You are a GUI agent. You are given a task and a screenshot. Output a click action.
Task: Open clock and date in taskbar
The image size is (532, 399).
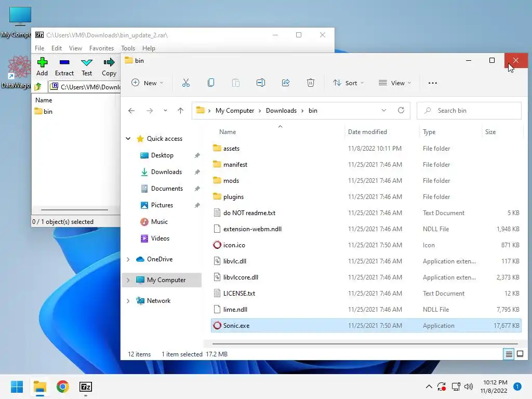[x=495, y=387]
